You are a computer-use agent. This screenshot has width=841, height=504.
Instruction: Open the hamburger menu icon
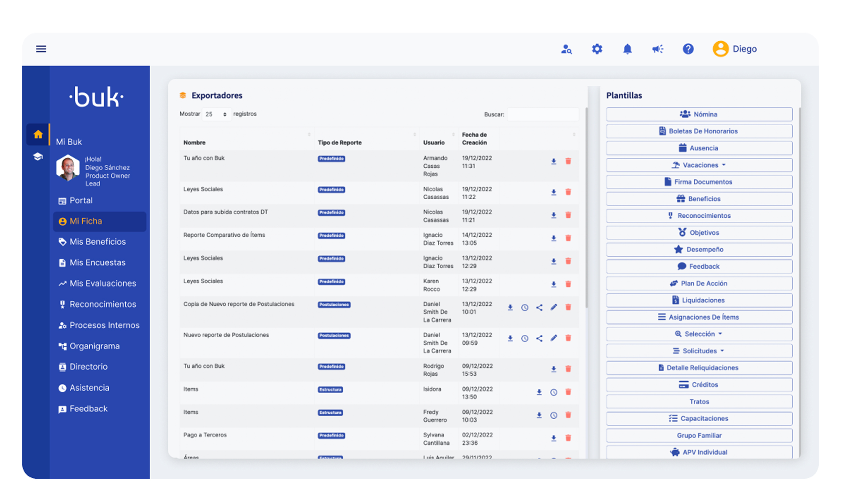[x=41, y=49]
